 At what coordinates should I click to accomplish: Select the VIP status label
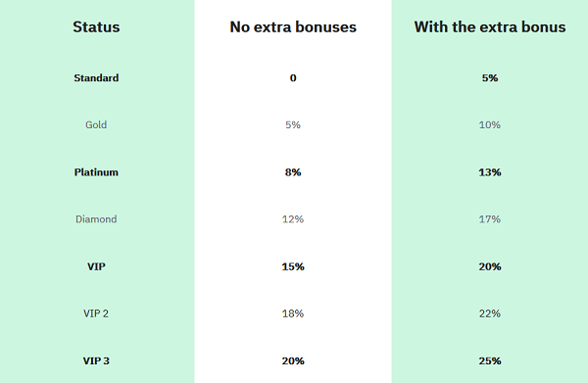(96, 266)
